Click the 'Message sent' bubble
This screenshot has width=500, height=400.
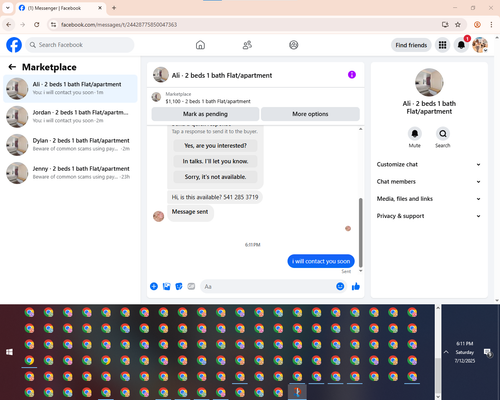tap(190, 212)
